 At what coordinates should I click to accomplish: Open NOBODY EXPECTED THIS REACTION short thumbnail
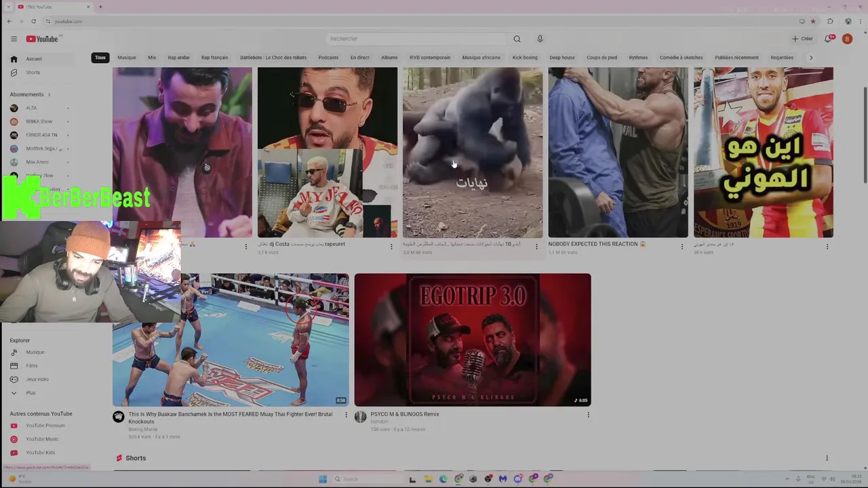(x=618, y=152)
